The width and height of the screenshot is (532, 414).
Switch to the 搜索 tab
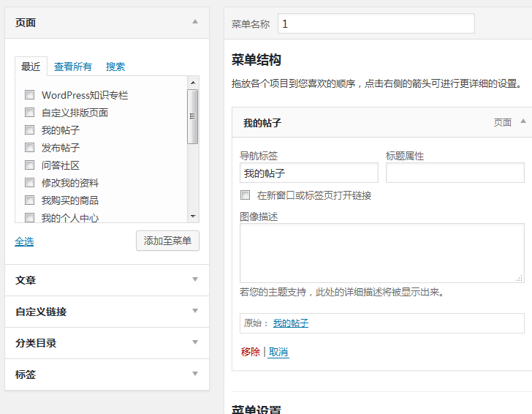(115, 67)
